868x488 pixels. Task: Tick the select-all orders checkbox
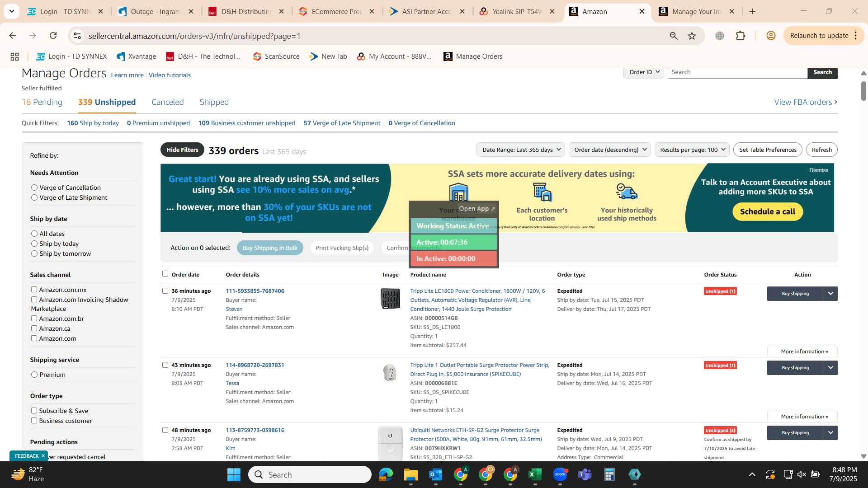click(x=165, y=274)
